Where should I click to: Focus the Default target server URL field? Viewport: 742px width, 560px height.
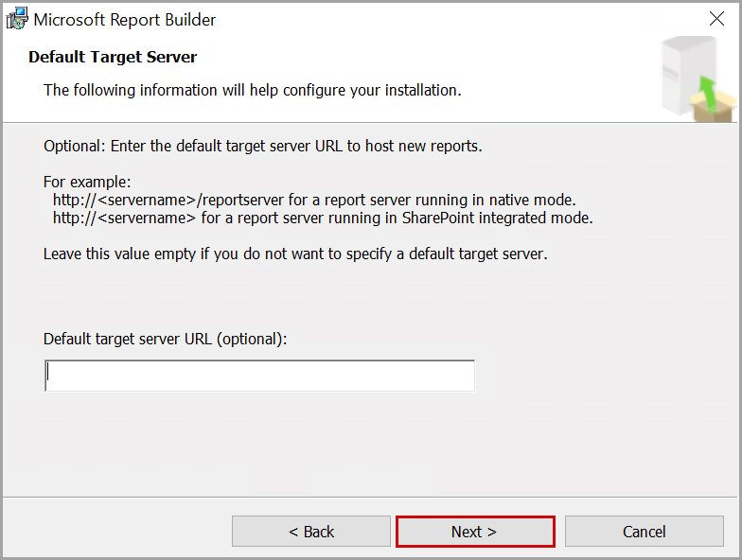pos(259,376)
